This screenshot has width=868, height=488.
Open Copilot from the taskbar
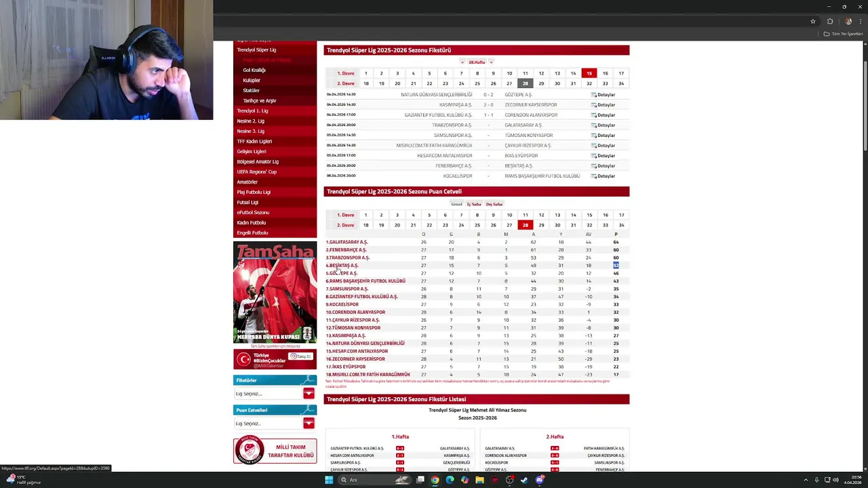(x=465, y=480)
